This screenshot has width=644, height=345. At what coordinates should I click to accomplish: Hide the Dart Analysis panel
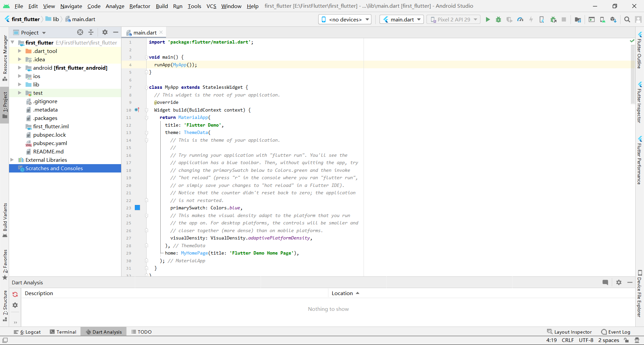[x=630, y=282]
